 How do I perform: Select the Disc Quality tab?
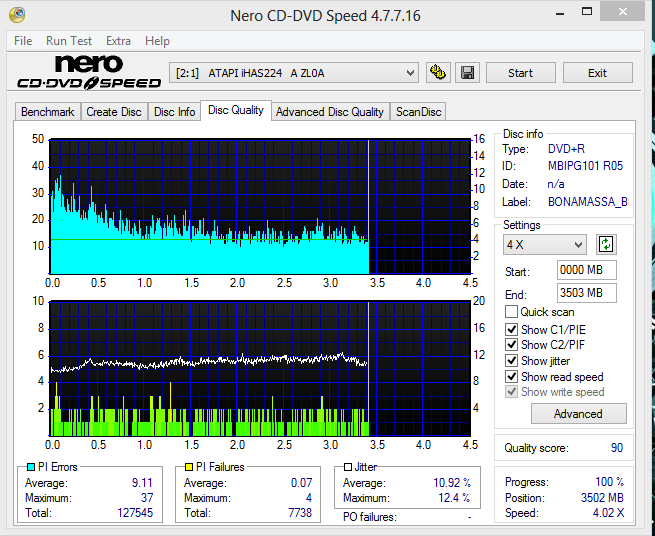(236, 110)
